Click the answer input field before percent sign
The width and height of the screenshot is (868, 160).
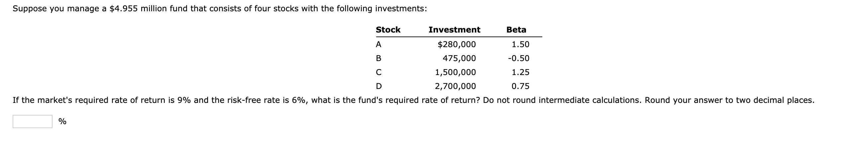(32, 121)
